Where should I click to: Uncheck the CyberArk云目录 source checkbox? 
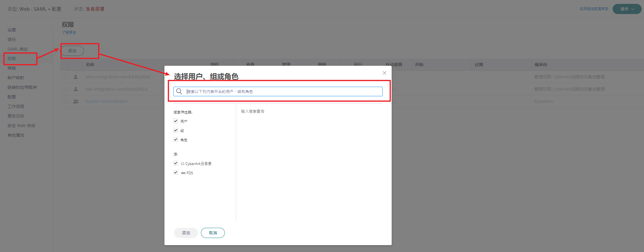click(176, 163)
